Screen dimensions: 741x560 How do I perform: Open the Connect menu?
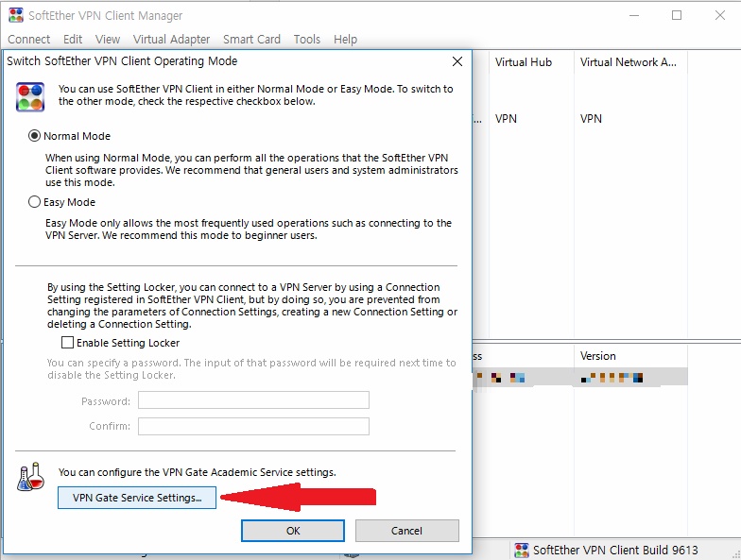click(x=28, y=40)
